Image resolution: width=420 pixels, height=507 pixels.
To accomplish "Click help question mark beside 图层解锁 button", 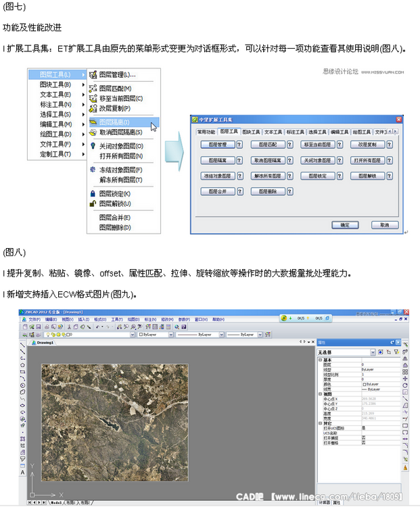I will (x=390, y=176).
